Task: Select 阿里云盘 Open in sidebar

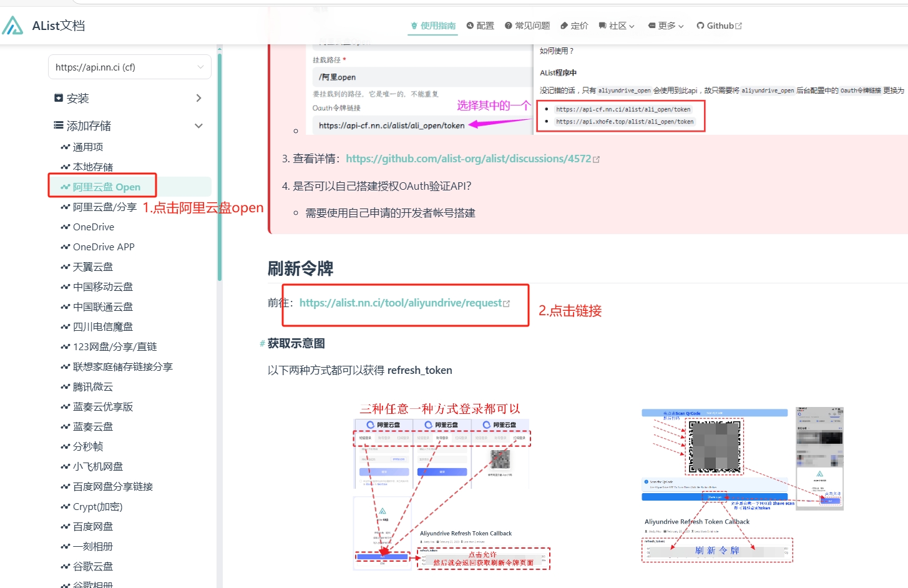Action: [x=107, y=187]
